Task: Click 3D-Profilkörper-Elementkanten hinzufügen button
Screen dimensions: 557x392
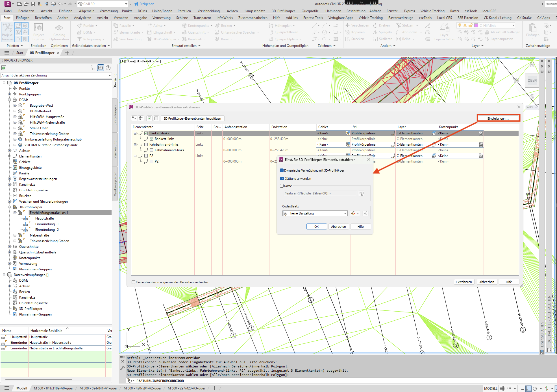Action: click(x=192, y=119)
